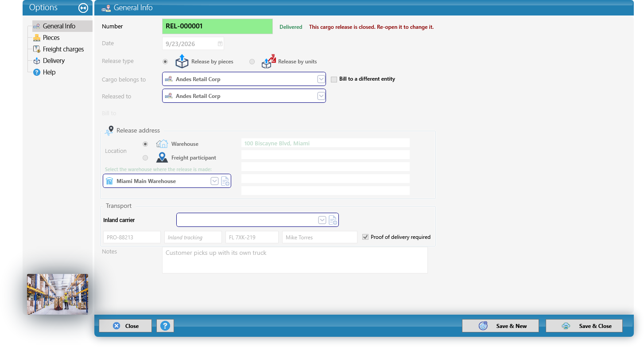This screenshot has width=644, height=347.
Task: Click the warehouse photo thumbnail
Action: pyautogui.click(x=58, y=294)
